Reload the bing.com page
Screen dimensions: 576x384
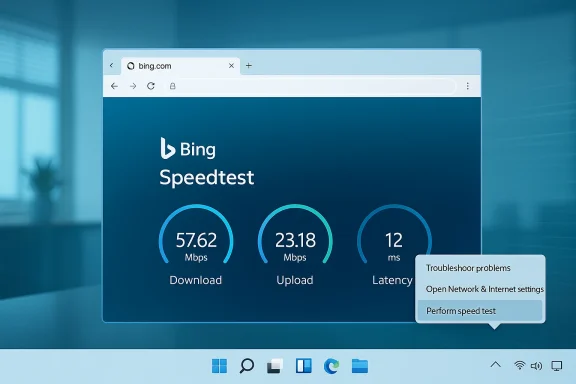click(151, 86)
